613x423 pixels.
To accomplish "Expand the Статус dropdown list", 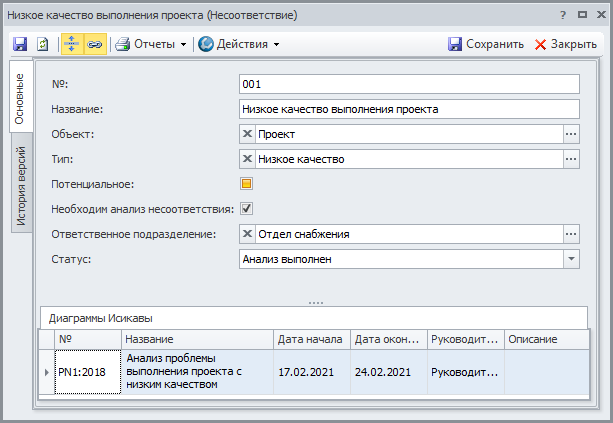I will [571, 259].
